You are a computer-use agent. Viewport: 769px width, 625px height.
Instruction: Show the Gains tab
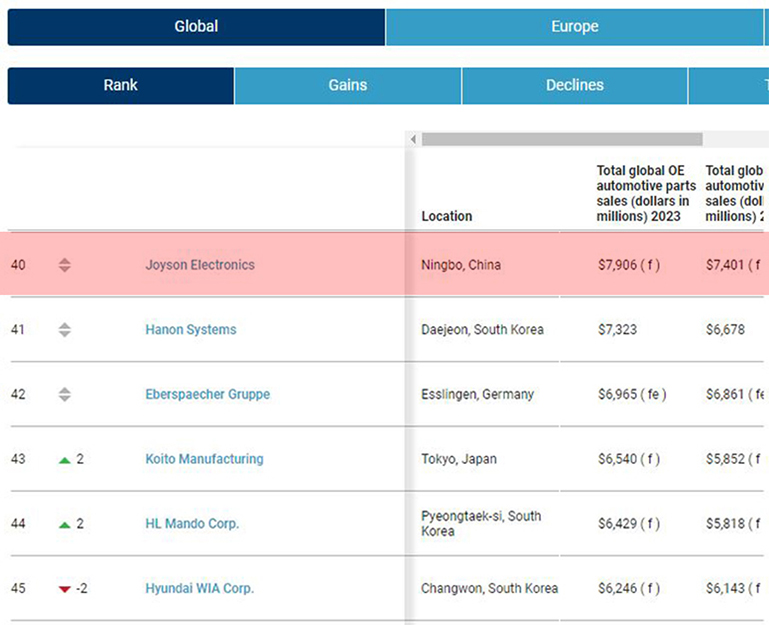click(347, 86)
